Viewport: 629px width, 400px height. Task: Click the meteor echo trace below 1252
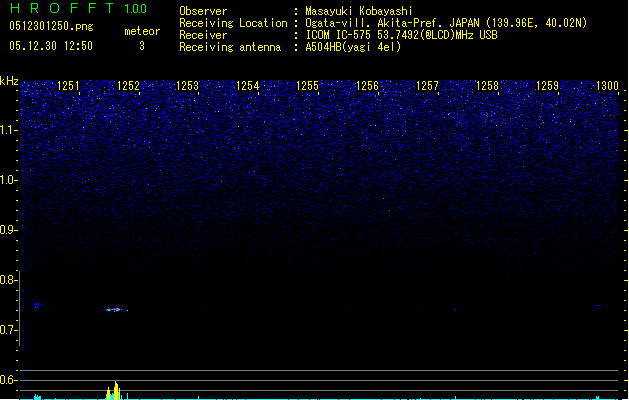click(x=116, y=310)
